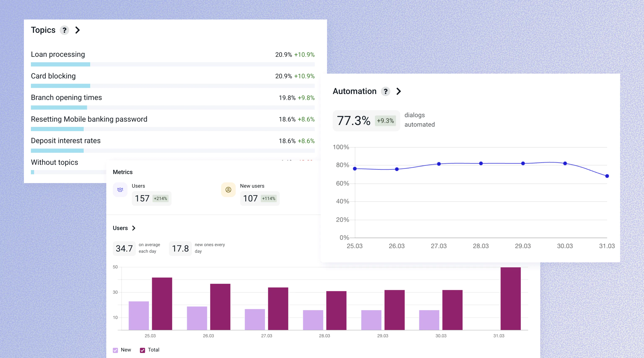Click the Topics help question mark icon

click(64, 30)
